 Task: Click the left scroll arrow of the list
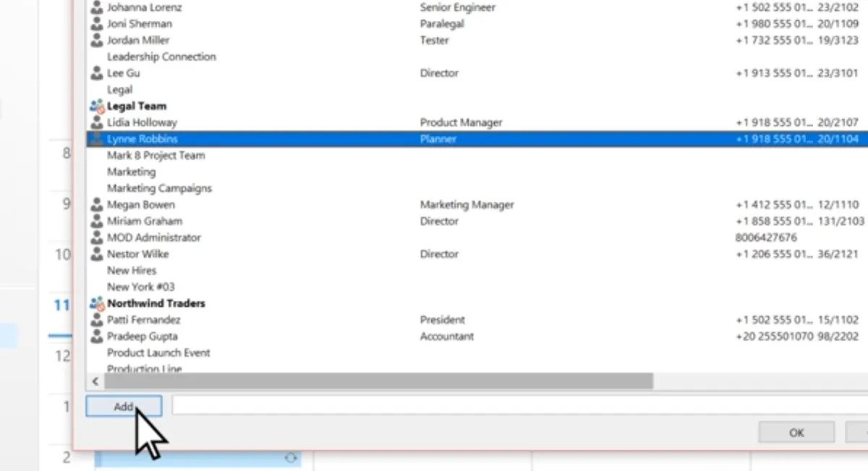(x=95, y=381)
